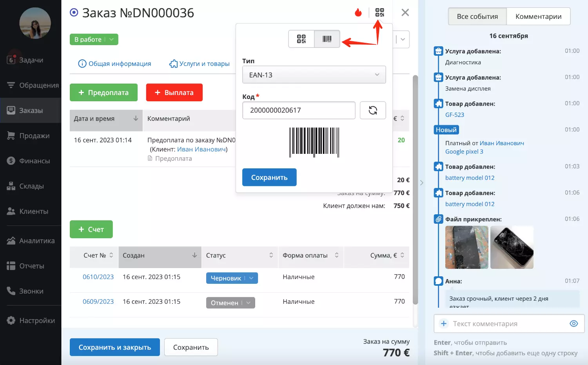Click the Новый status badge
Screen dimensions: 588x365
pyautogui.click(x=446, y=130)
